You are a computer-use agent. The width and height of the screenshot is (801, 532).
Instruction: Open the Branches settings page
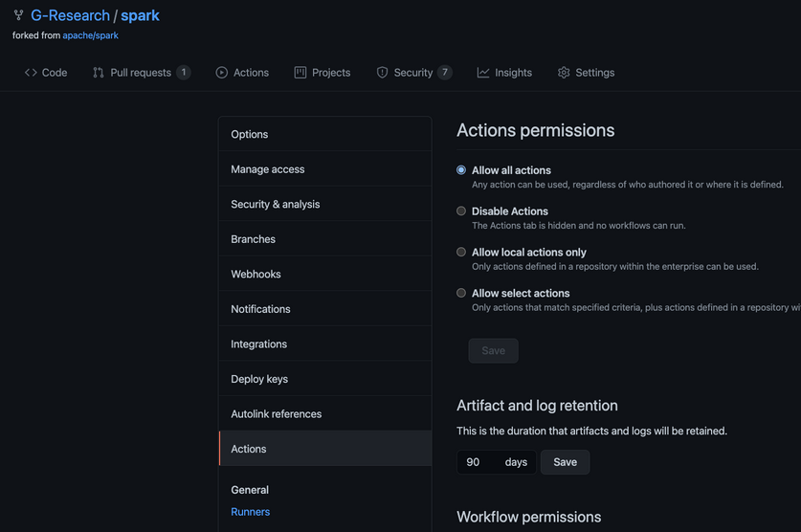point(324,239)
